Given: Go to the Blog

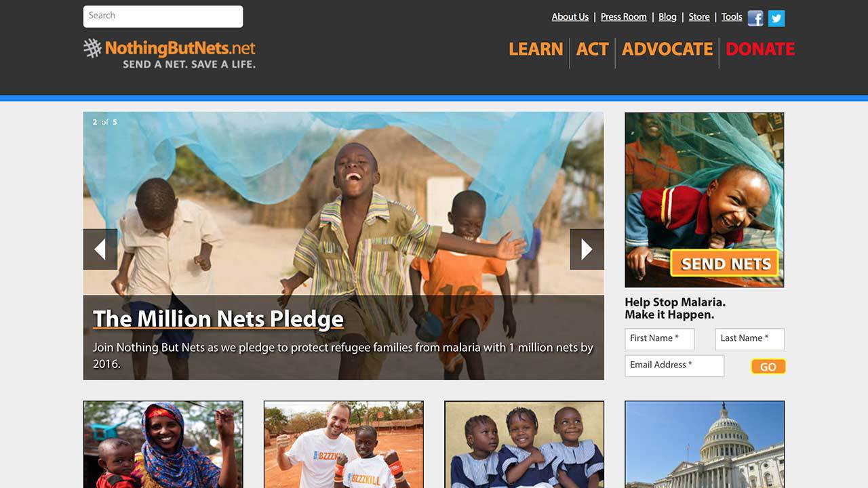Looking at the screenshot, I should 668,17.
